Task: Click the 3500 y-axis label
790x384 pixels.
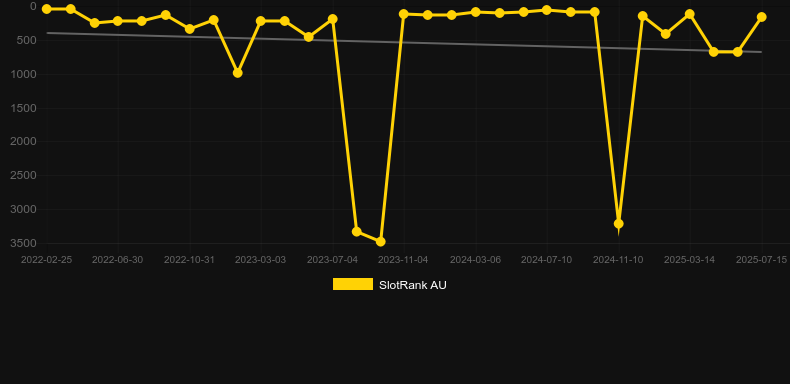Action: pyautogui.click(x=23, y=243)
